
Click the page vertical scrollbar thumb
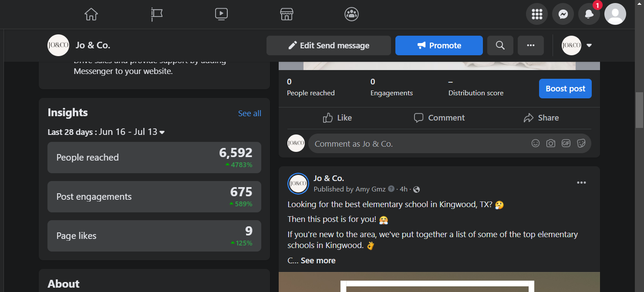pyautogui.click(x=639, y=110)
